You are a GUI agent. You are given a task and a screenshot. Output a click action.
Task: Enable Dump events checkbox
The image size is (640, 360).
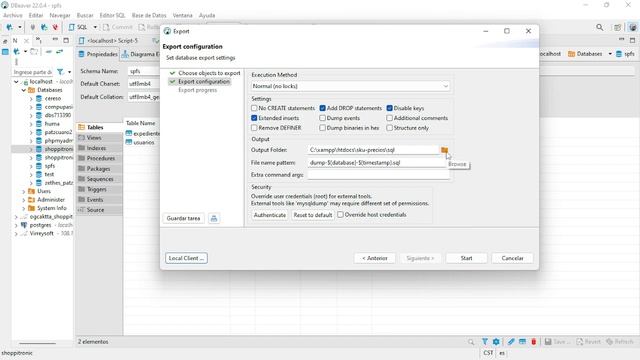(x=322, y=118)
